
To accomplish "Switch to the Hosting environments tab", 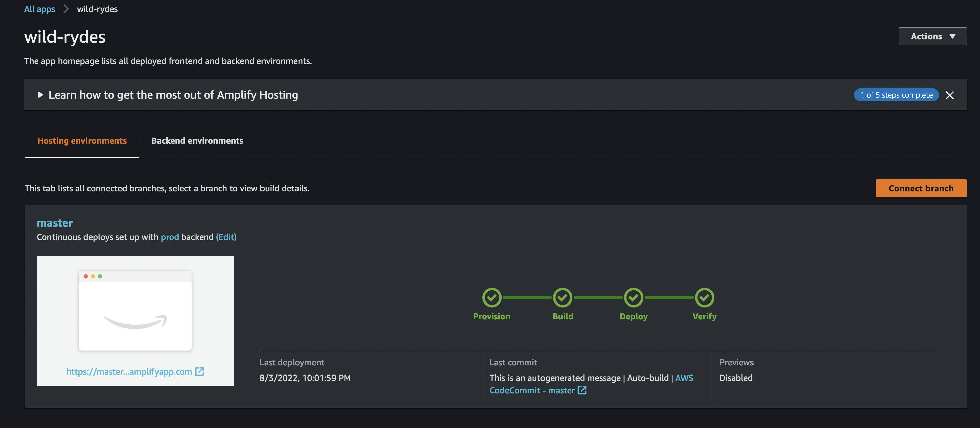I will point(82,141).
